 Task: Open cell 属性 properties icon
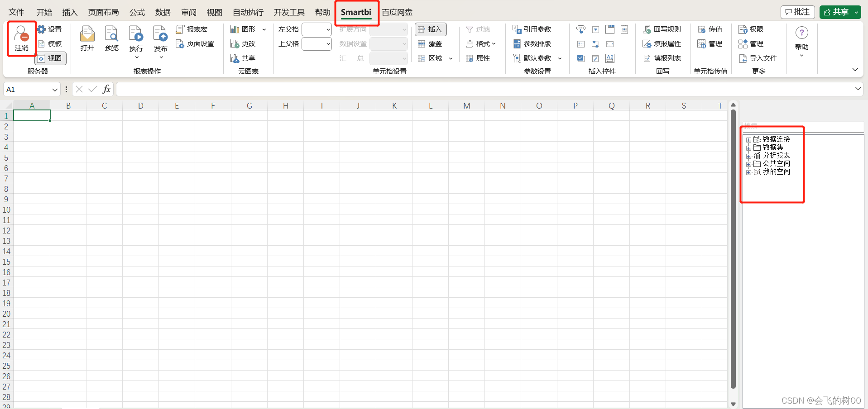tap(478, 58)
